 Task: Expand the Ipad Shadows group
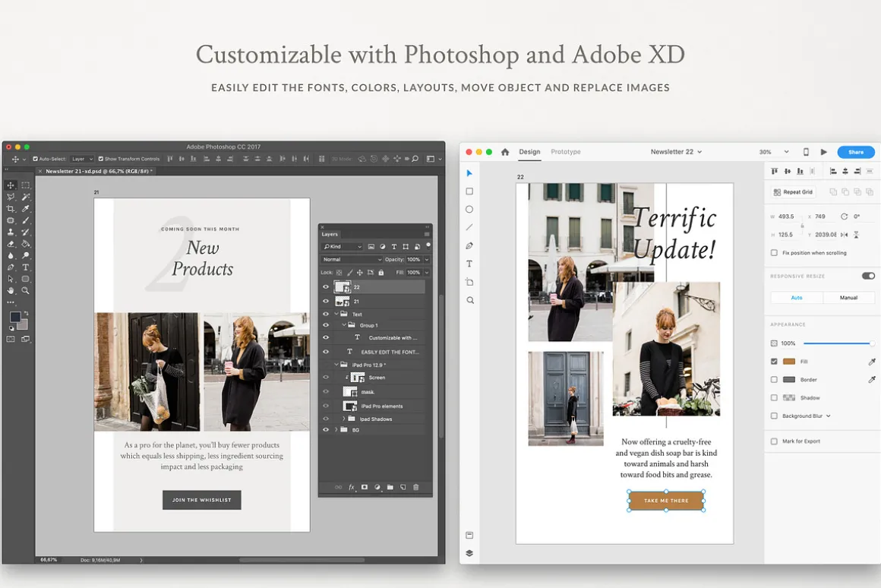coord(344,419)
